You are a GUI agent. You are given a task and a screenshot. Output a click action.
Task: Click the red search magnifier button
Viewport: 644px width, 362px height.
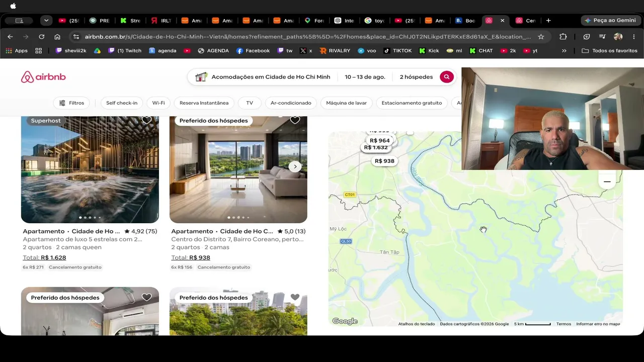(446, 77)
